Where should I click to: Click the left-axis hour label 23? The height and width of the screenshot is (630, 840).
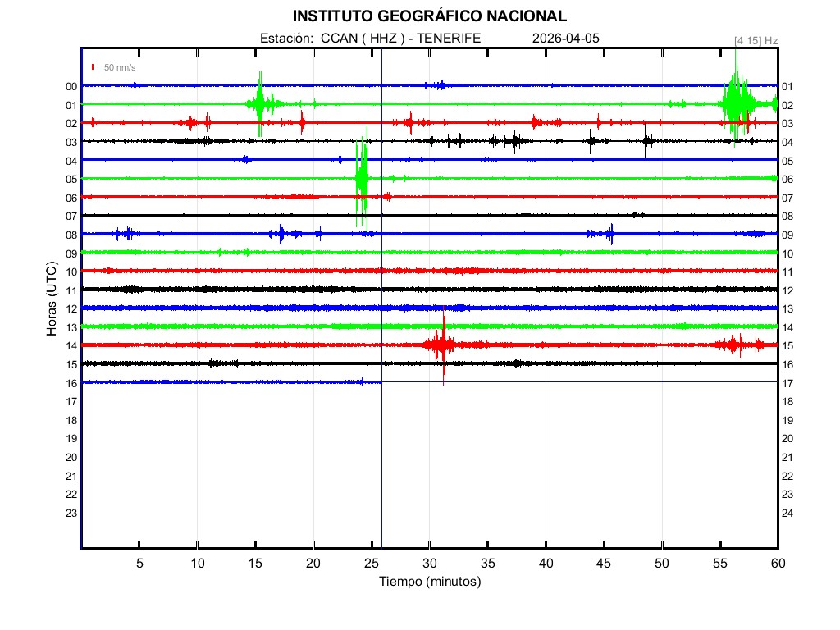(x=71, y=513)
